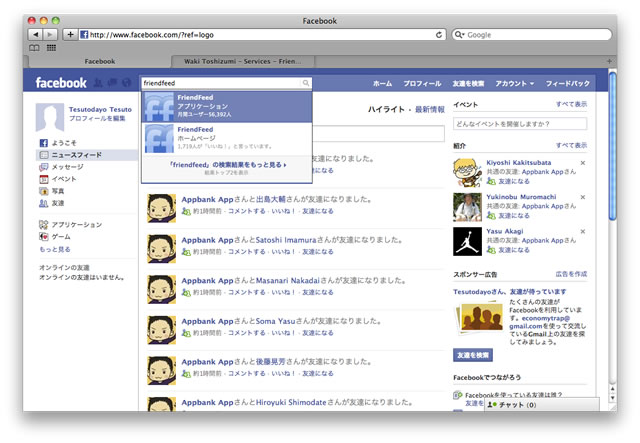The image size is (640, 443).
Task: Open the Top Sites grid icon
Action: click(51, 48)
